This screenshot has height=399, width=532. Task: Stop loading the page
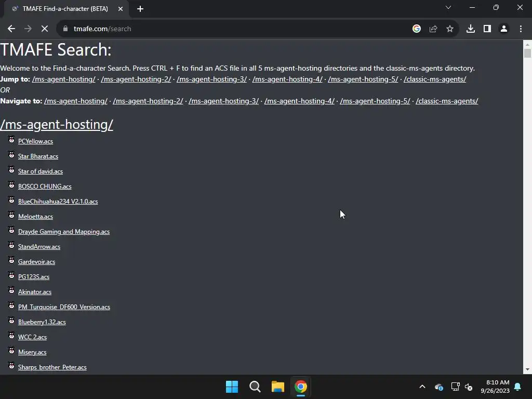(45, 29)
